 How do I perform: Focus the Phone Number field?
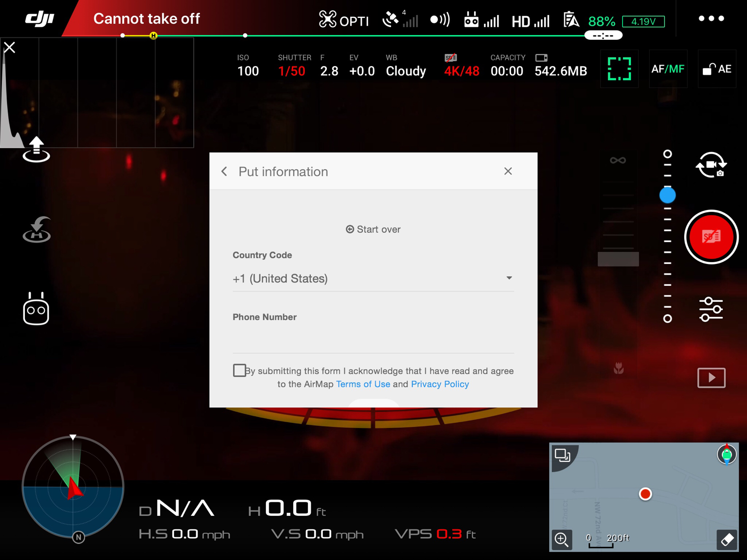click(x=373, y=339)
